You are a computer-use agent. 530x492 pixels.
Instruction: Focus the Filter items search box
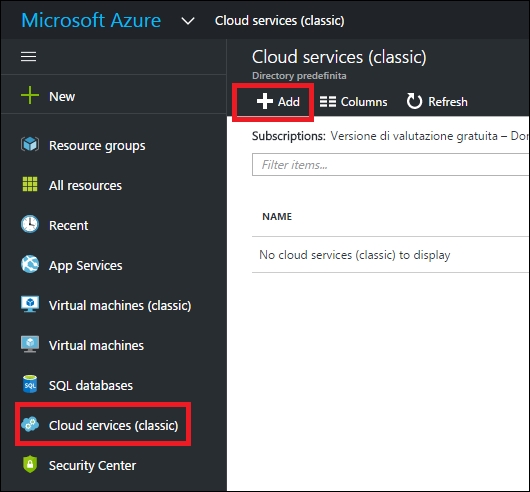(391, 165)
